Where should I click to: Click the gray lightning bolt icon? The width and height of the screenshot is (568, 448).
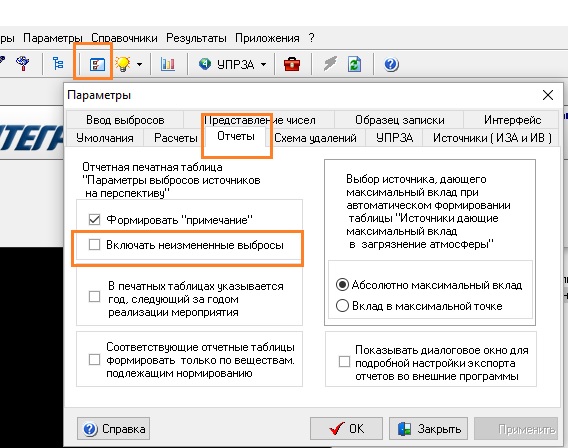coord(330,64)
